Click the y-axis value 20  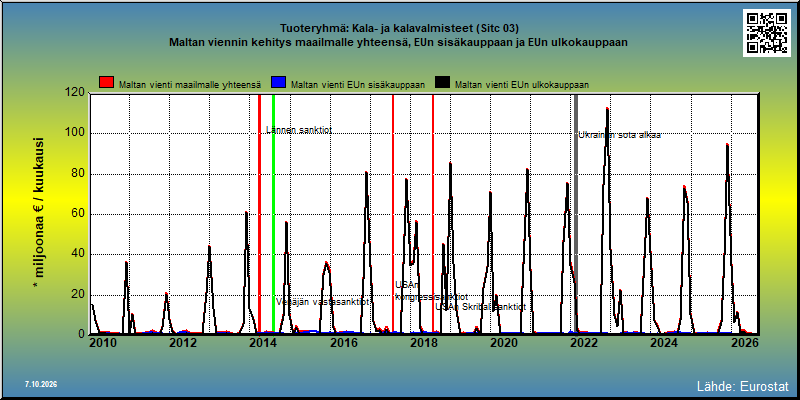78,294
